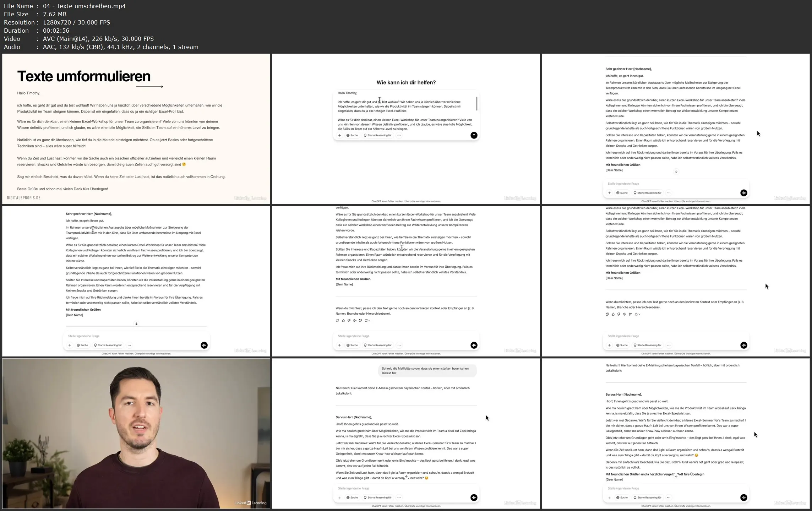Click the file name '04 - Texte umschreiben.mp4'
812x511 pixels.
(84, 6)
